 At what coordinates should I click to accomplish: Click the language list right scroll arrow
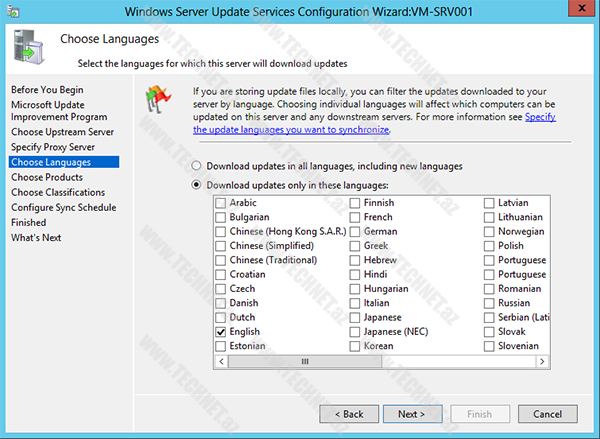542,361
